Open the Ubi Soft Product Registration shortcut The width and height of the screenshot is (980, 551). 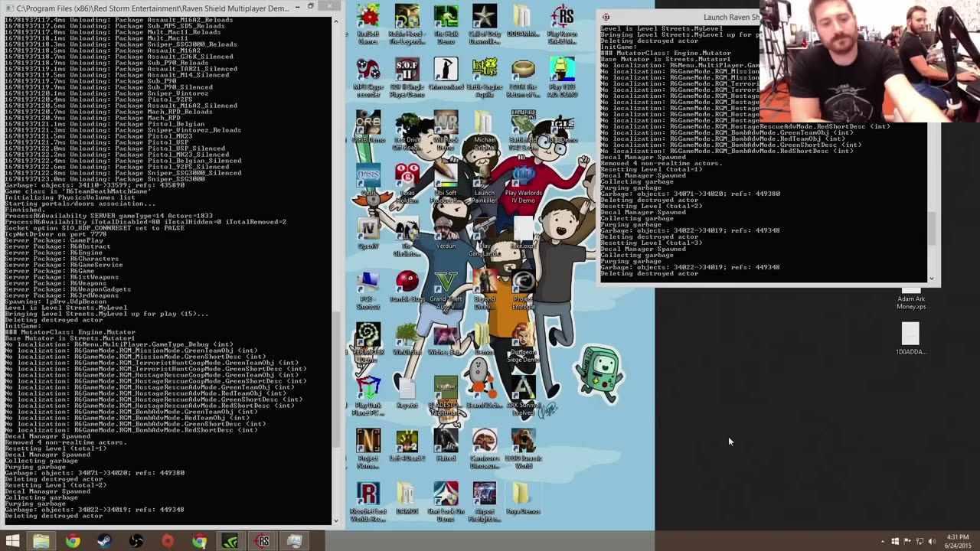[x=446, y=184]
